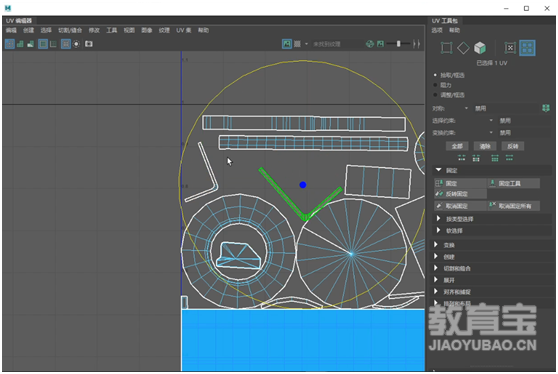Click the green shaded UV display icon
This screenshot has height=374, width=558.
[x=20, y=44]
